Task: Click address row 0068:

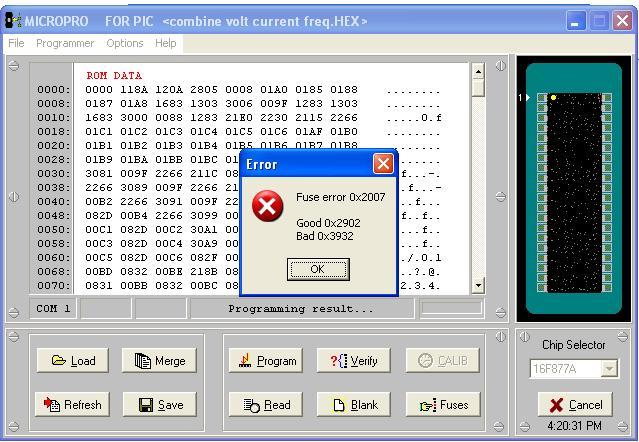Action: [54, 271]
